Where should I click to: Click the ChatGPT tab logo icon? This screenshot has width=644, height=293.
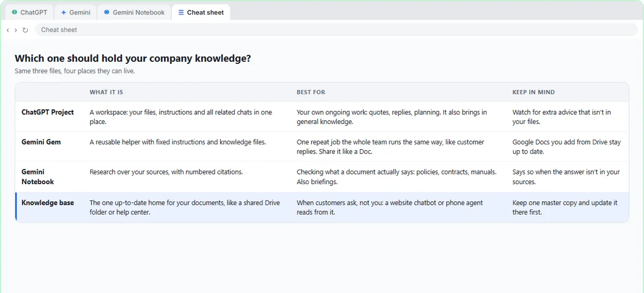(14, 12)
